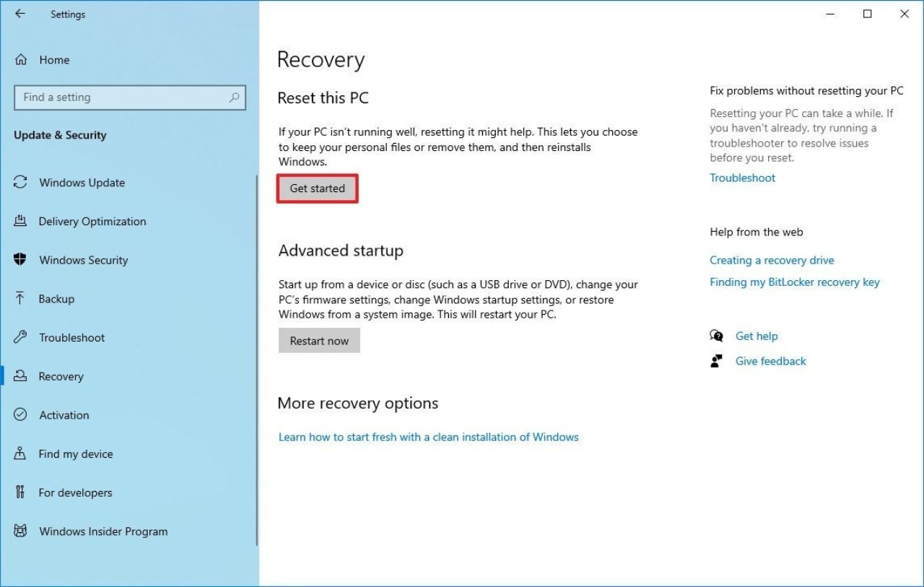Click the Windows Insider Program cat icon
This screenshot has width=924, height=587.
click(20, 531)
